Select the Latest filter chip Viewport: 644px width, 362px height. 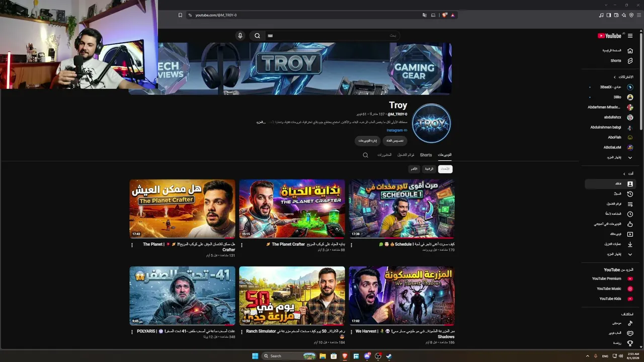445,169
